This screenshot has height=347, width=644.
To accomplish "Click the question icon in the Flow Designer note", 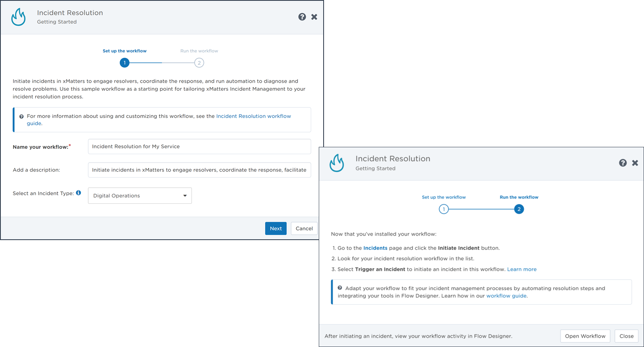I will tap(340, 288).
